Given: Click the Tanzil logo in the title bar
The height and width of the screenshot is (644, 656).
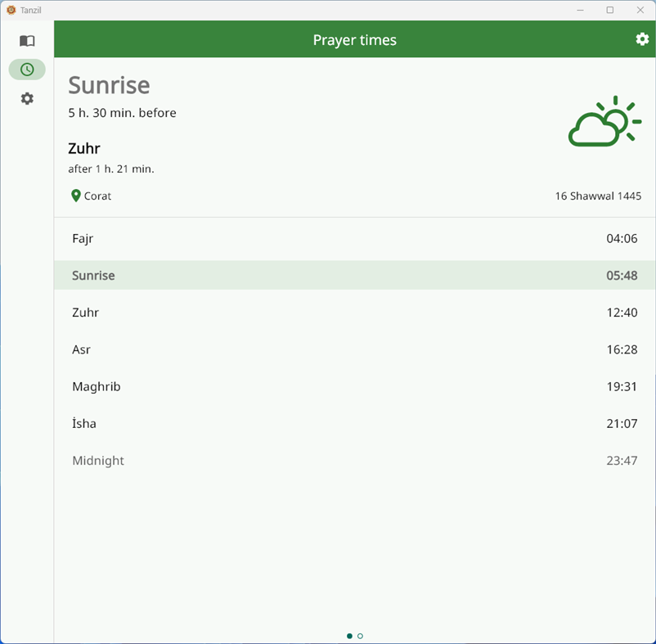Looking at the screenshot, I should tap(11, 10).
